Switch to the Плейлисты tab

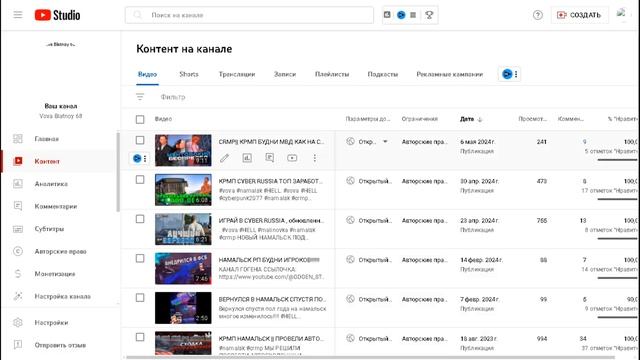point(332,74)
